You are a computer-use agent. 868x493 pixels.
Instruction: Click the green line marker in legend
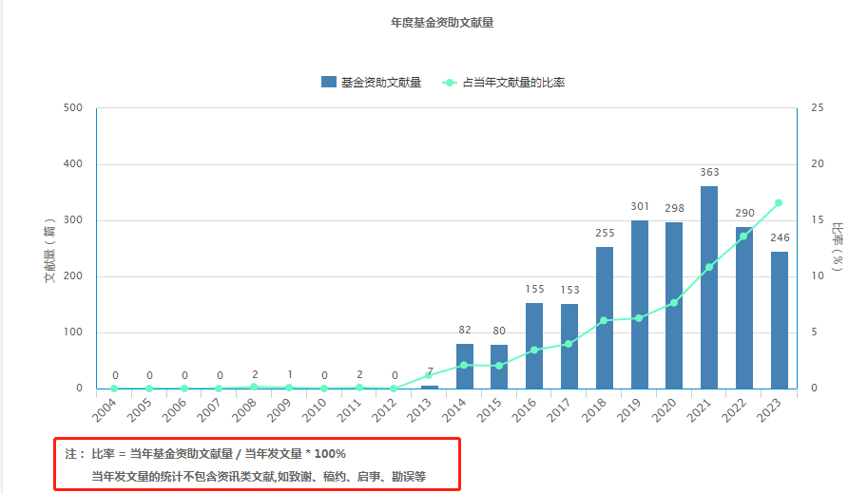pos(449,83)
